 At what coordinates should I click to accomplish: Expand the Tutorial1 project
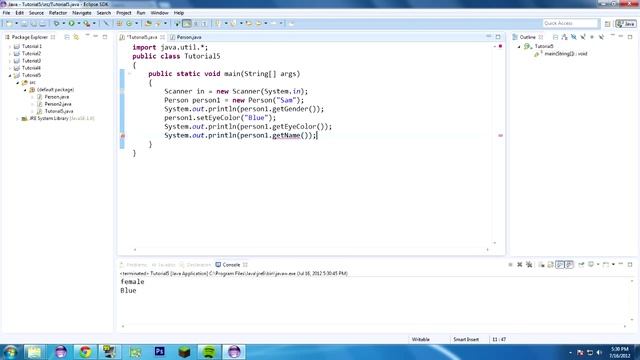pyautogui.click(x=10, y=47)
